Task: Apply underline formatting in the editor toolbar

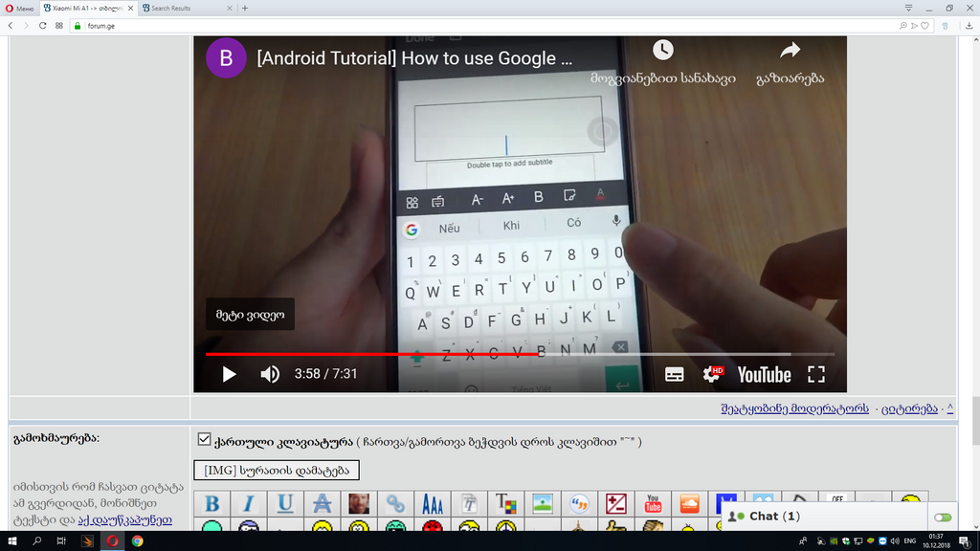Action: pyautogui.click(x=285, y=503)
